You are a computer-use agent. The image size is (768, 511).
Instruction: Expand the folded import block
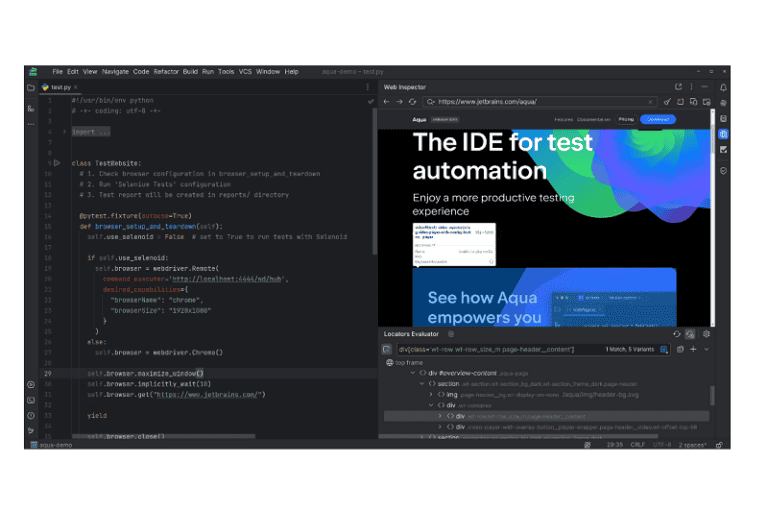(x=64, y=131)
